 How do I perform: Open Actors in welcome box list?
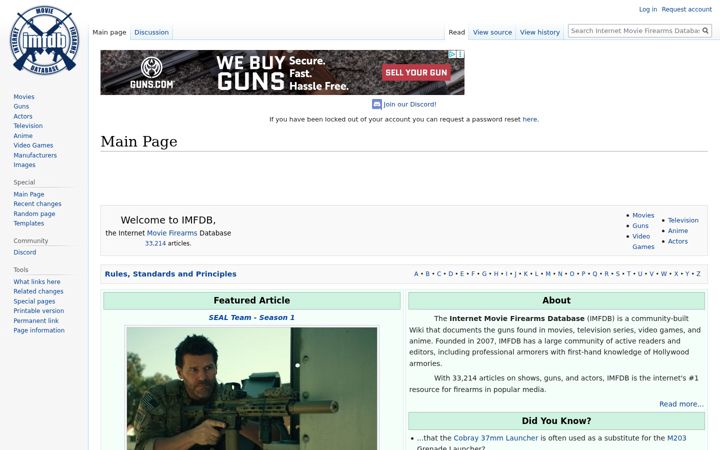pos(678,241)
